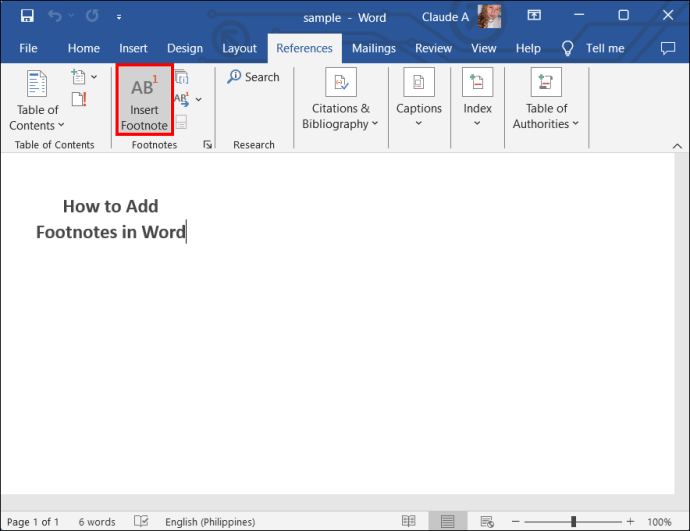Click the Insert Endnote icon
This screenshot has height=531, width=690.
tap(182, 77)
